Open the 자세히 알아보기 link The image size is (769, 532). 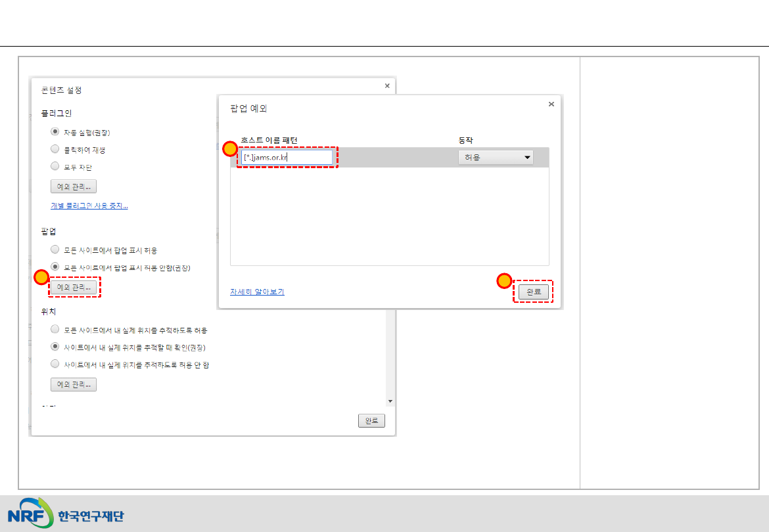pyautogui.click(x=257, y=292)
